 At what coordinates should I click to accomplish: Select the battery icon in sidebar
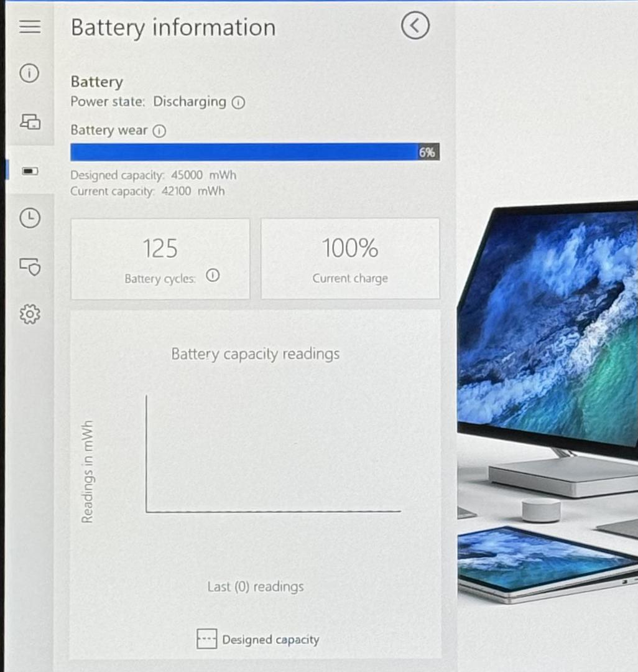click(29, 170)
